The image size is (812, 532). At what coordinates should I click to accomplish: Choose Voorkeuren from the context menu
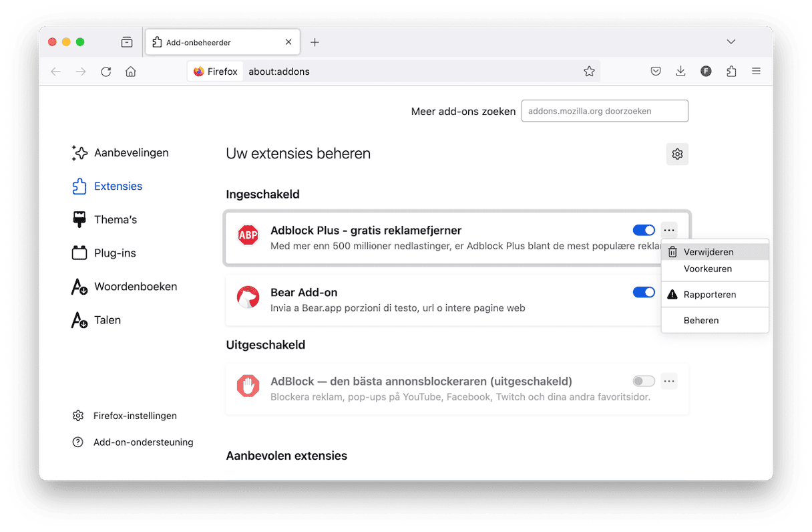pyautogui.click(x=715, y=269)
